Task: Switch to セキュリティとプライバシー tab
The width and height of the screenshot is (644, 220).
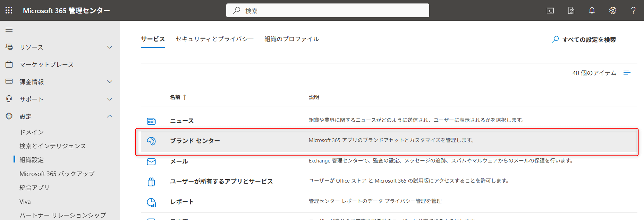Action: (215, 39)
